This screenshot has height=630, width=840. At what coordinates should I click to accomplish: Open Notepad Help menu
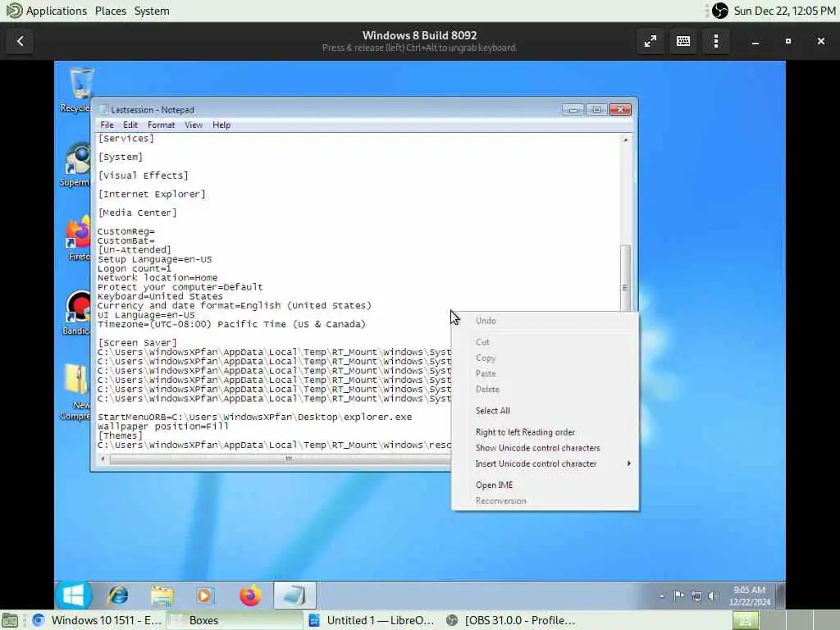[x=221, y=125]
